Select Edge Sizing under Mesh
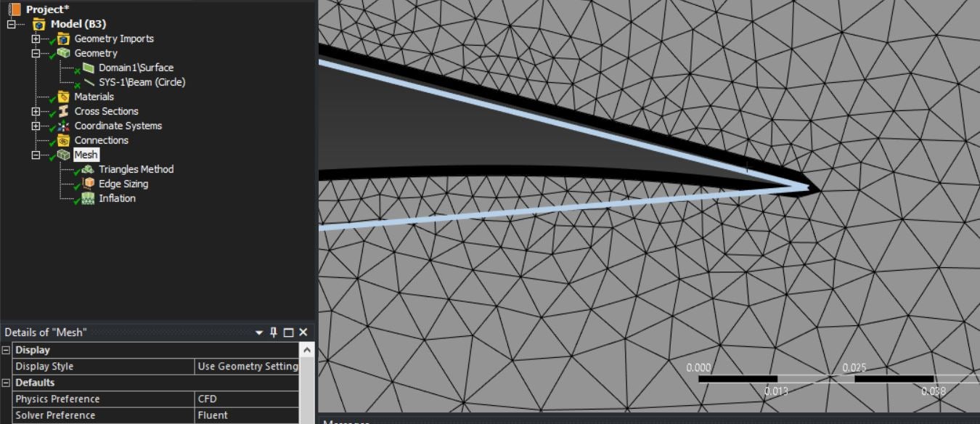This screenshot has width=980, height=424. [123, 184]
